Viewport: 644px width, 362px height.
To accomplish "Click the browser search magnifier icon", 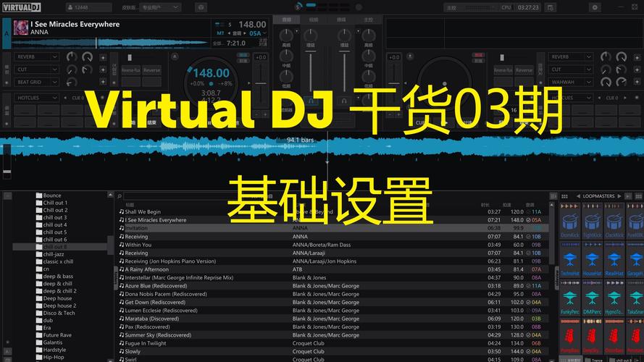I will click(x=120, y=196).
